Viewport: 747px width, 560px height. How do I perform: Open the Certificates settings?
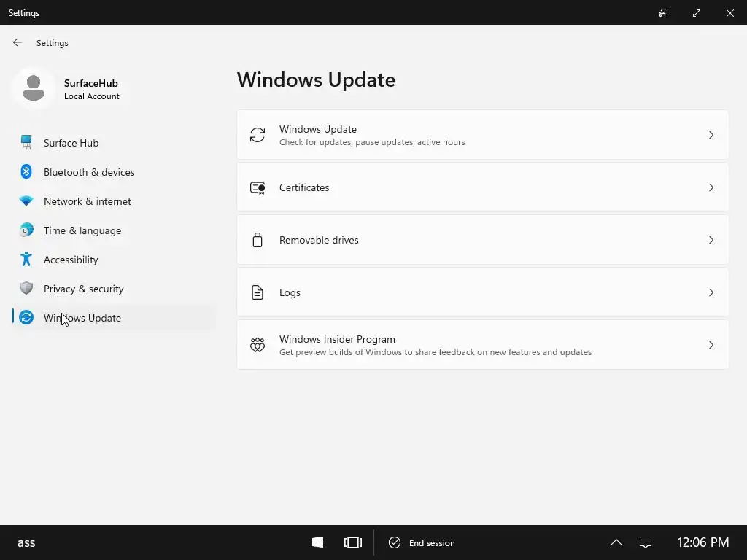pos(483,187)
